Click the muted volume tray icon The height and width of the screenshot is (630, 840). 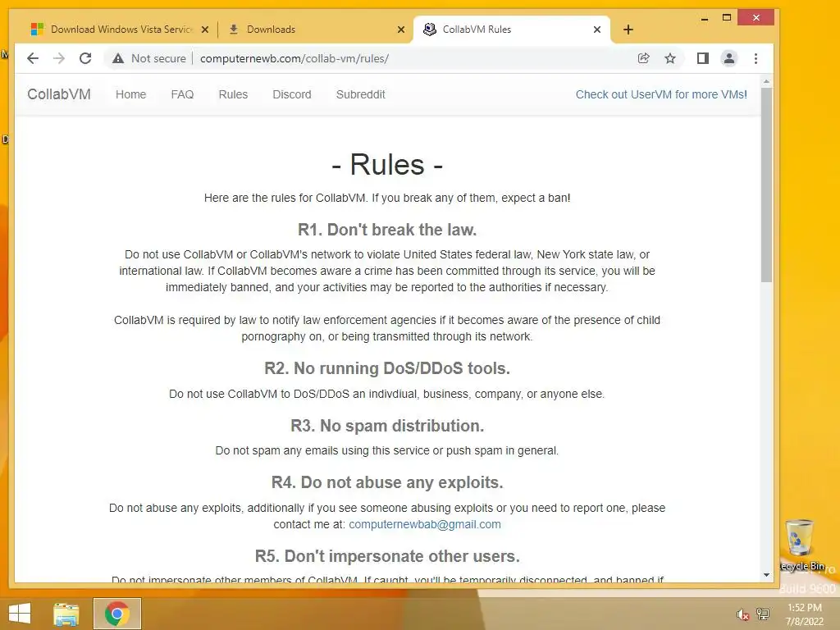(742, 614)
